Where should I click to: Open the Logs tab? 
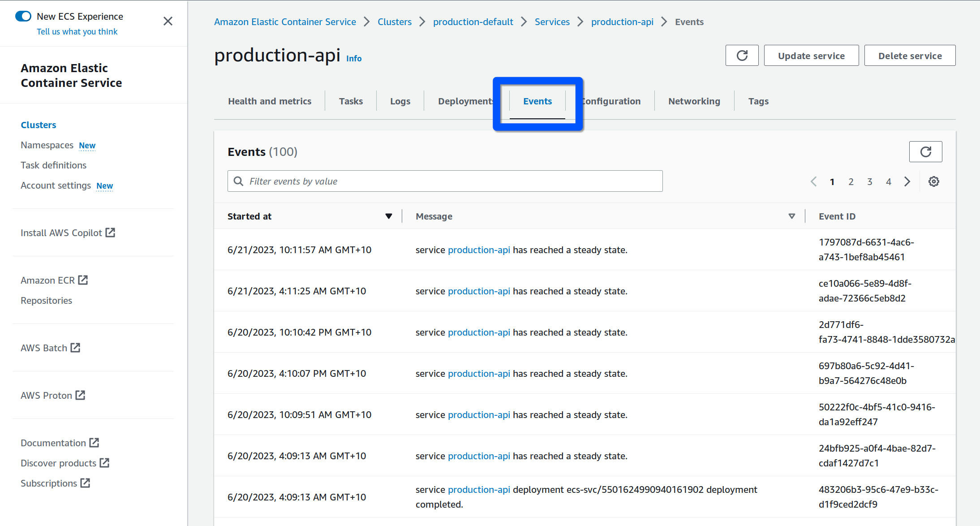400,101
